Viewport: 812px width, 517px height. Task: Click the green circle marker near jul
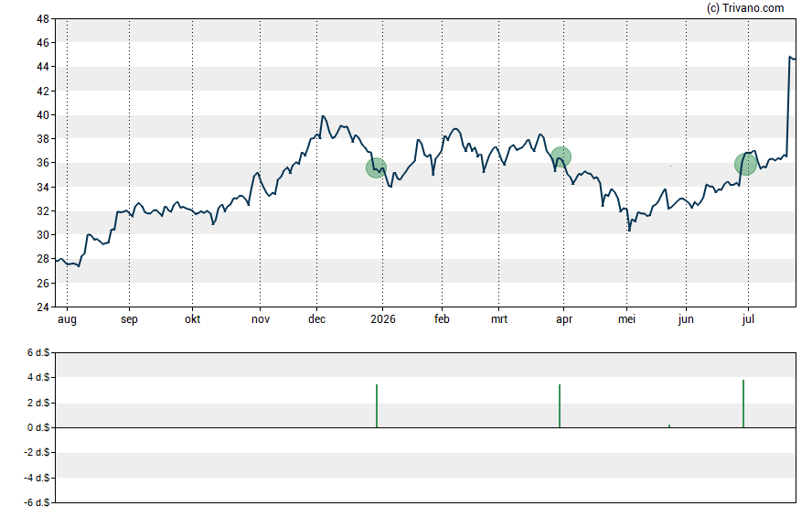click(x=745, y=164)
